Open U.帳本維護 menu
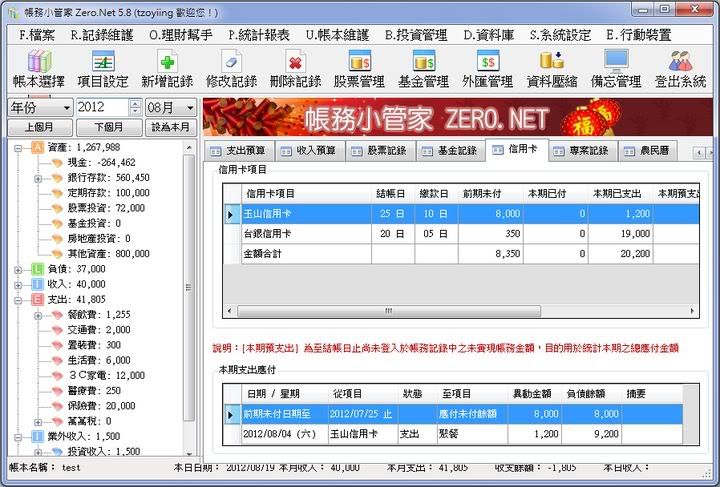The image size is (720, 487). pyautogui.click(x=338, y=35)
